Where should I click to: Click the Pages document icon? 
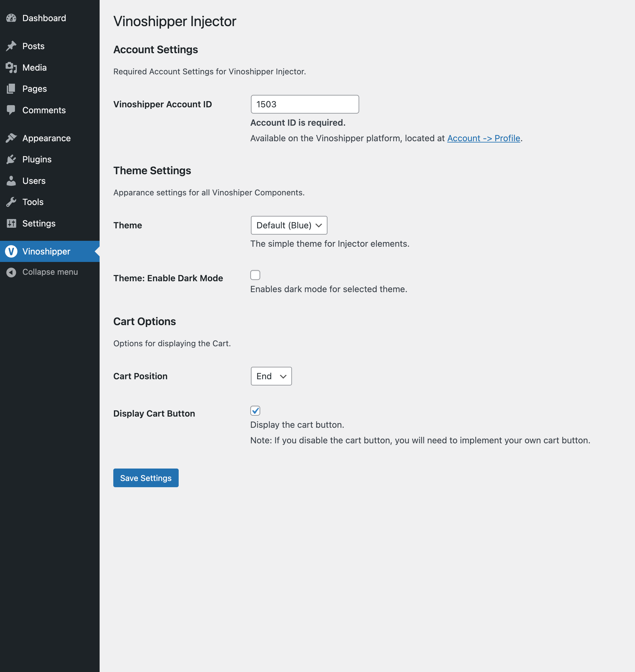[x=11, y=89]
